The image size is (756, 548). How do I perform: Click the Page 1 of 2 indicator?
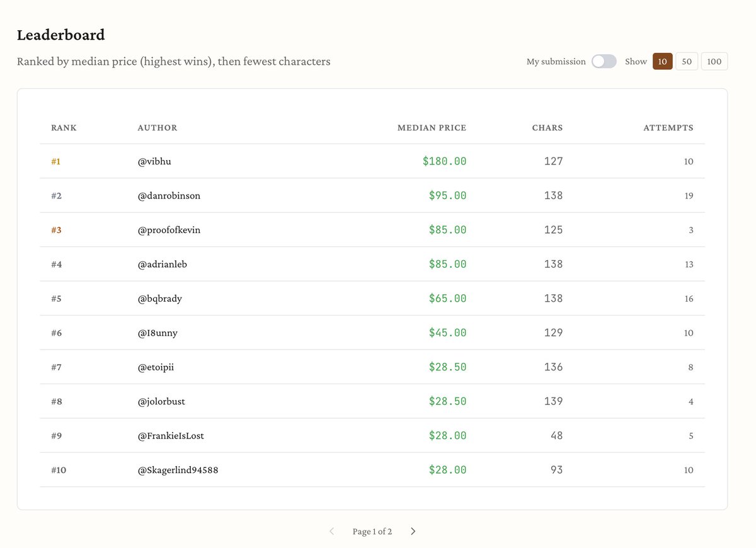tap(372, 532)
